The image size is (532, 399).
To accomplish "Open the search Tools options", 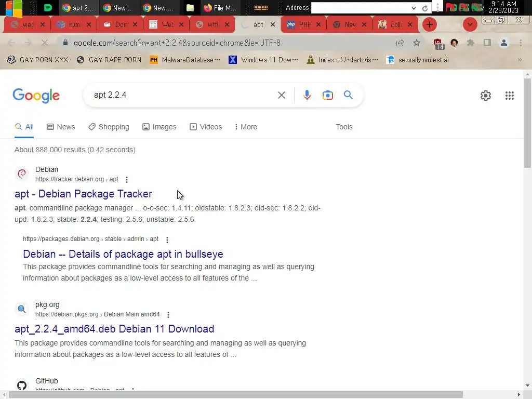I will (344, 127).
